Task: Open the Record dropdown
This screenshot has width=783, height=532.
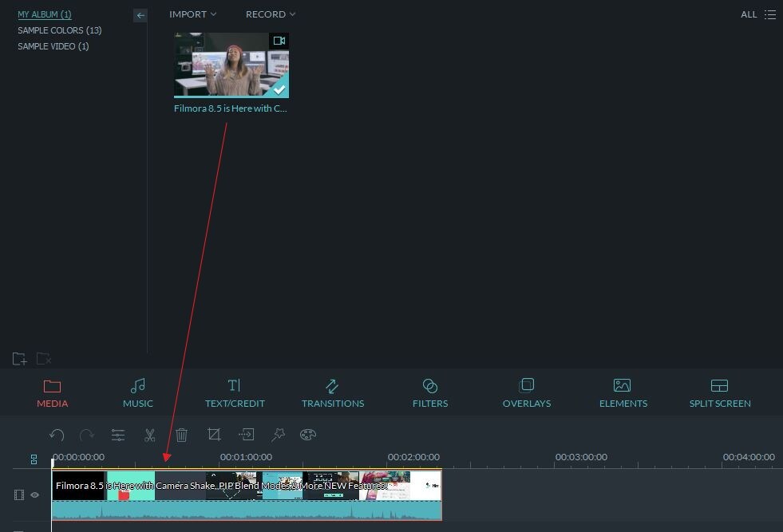Action: click(270, 14)
